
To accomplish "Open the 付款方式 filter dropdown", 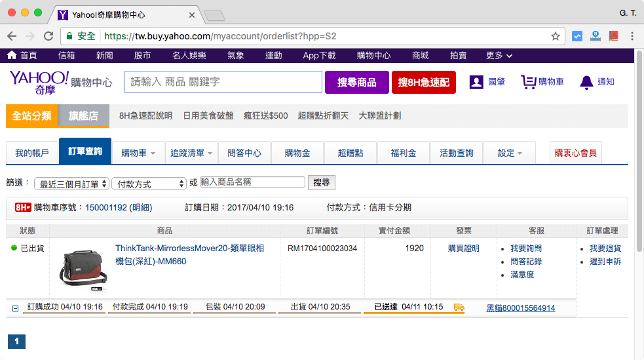I will 149,184.
